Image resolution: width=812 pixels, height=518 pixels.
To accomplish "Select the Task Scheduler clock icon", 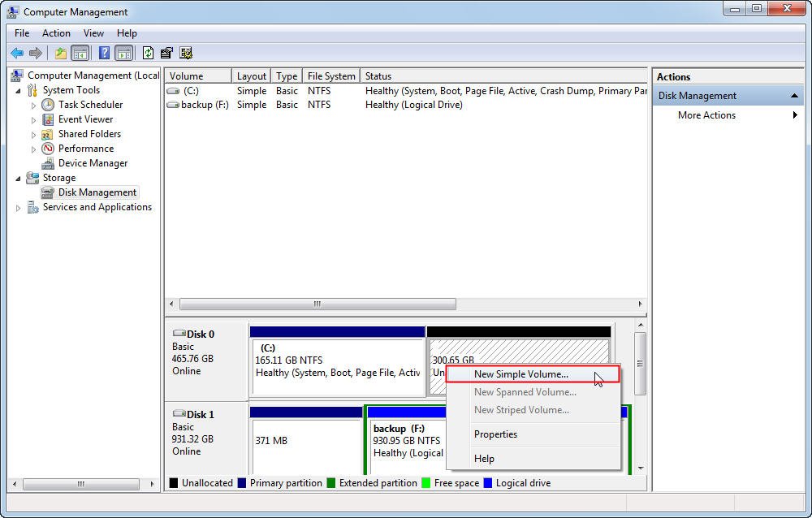I will [x=48, y=105].
